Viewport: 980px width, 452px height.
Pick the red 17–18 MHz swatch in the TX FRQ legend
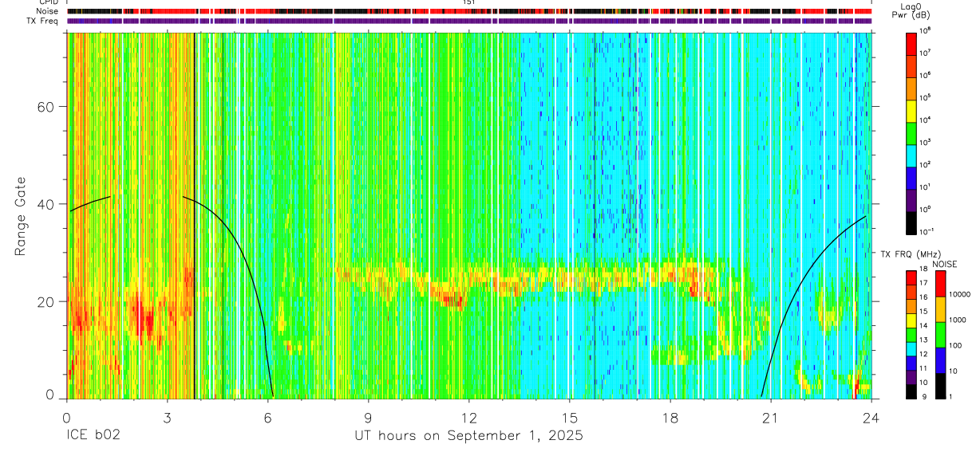pos(911,278)
